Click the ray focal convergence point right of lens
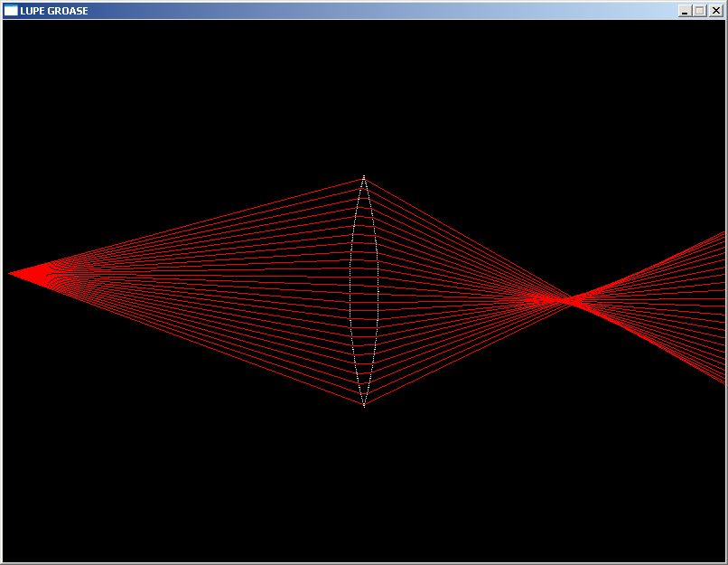 click(571, 300)
